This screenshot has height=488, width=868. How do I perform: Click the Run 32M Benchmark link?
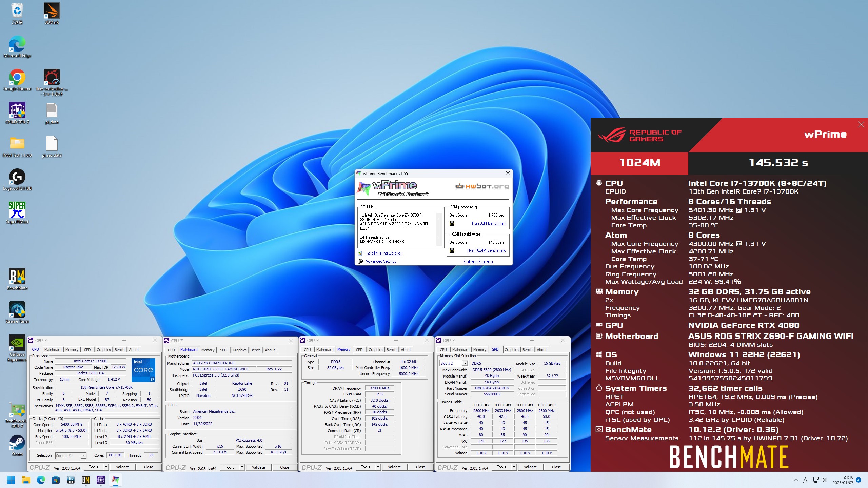(x=489, y=223)
